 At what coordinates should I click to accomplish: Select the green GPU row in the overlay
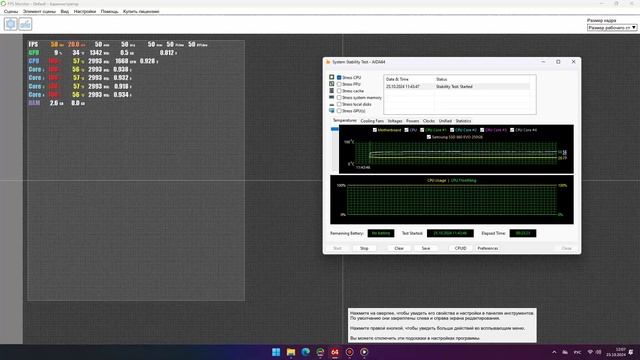point(102,53)
